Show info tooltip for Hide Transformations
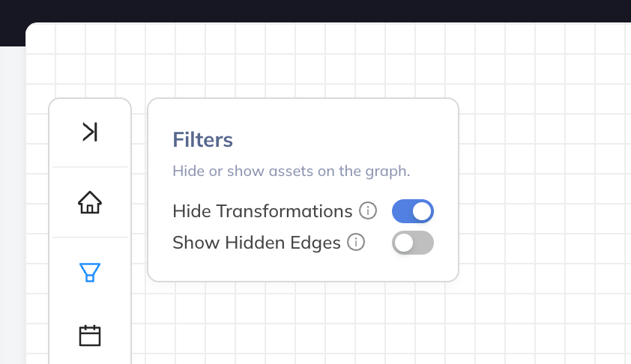The image size is (631, 364). point(368,210)
